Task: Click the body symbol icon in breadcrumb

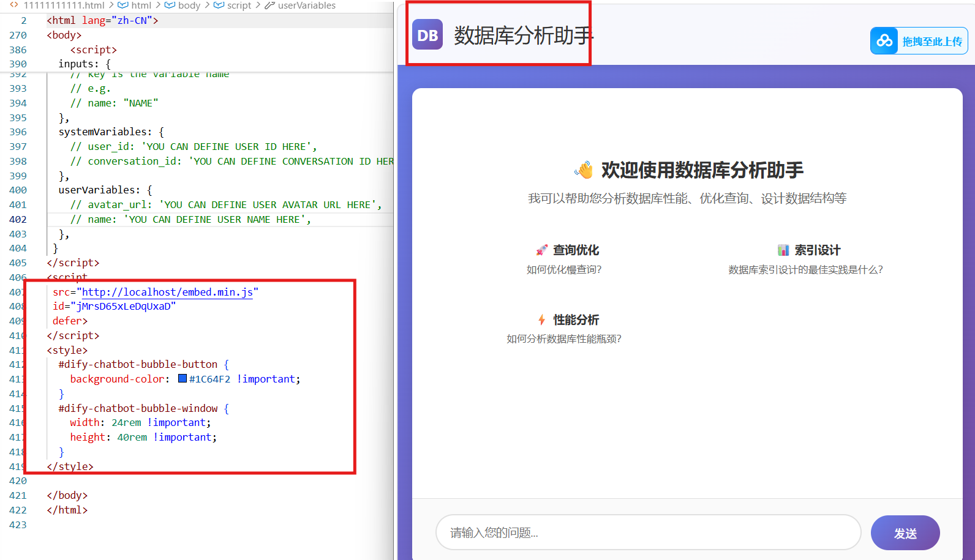Action: click(x=170, y=5)
